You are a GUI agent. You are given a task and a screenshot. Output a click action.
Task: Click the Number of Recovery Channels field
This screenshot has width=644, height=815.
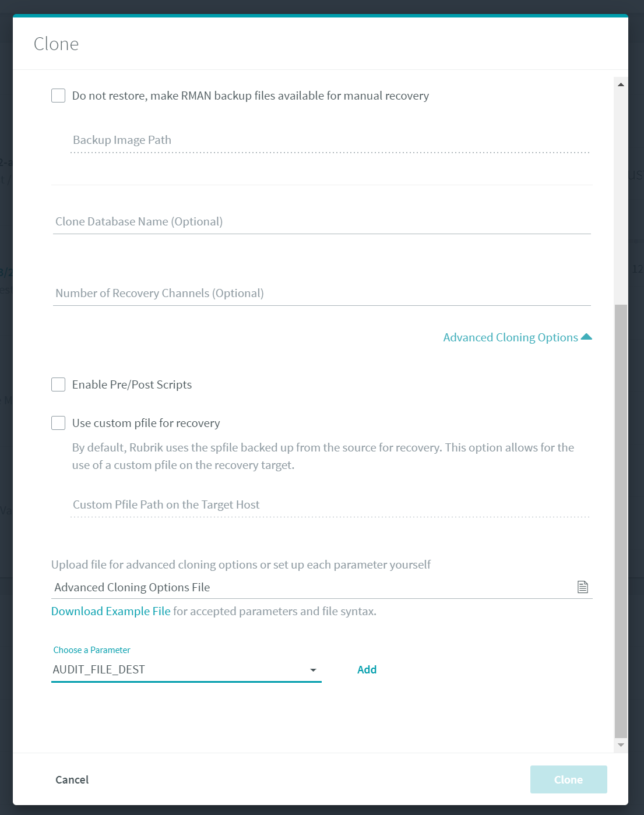(322, 294)
